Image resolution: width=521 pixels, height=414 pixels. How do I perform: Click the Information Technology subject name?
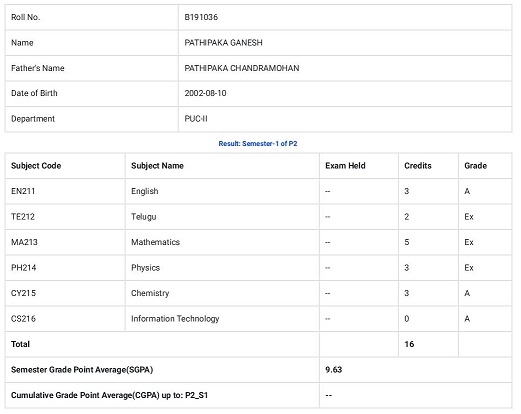[x=175, y=319]
